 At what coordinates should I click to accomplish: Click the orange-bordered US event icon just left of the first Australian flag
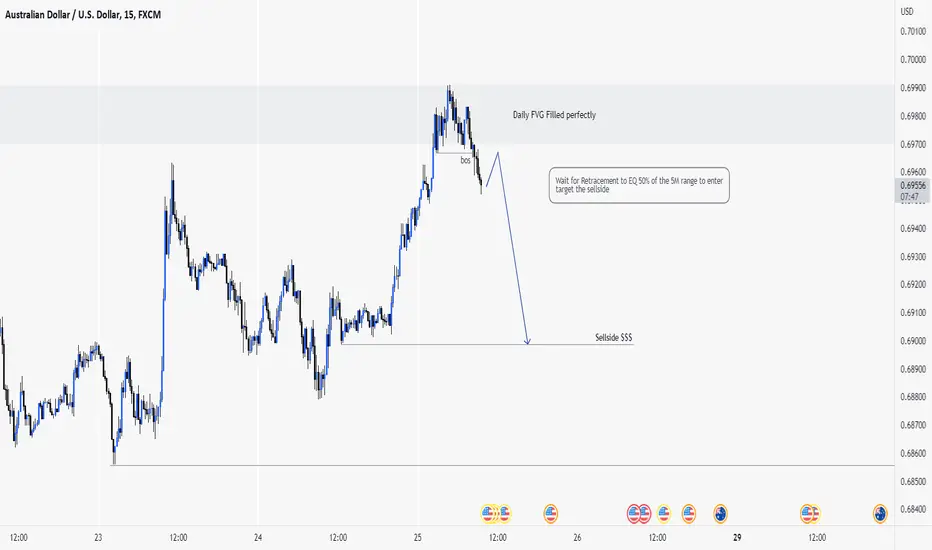[688, 513]
